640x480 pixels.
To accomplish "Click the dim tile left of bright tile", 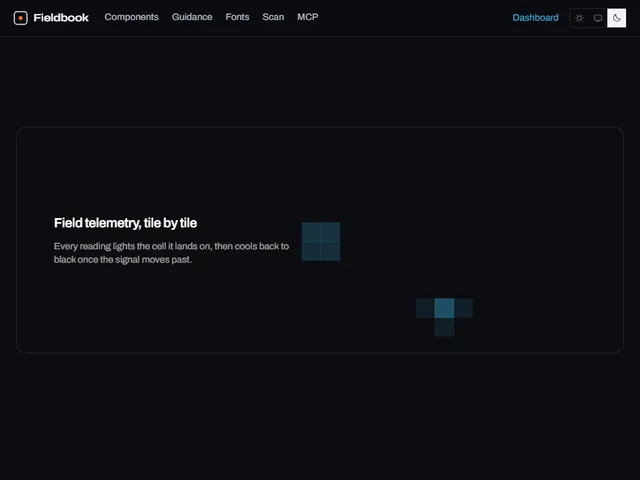I will (425, 308).
